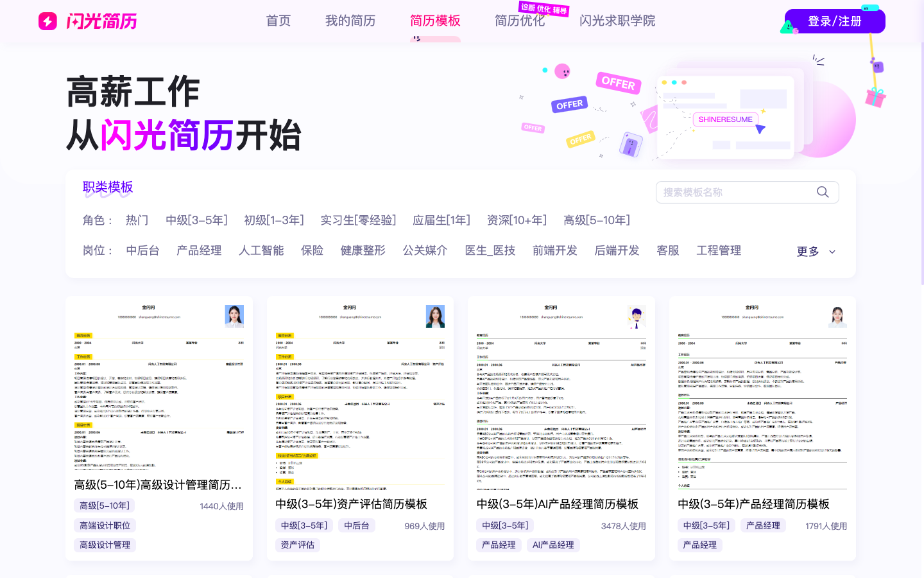Select the 公关媒介 position filter

(425, 250)
